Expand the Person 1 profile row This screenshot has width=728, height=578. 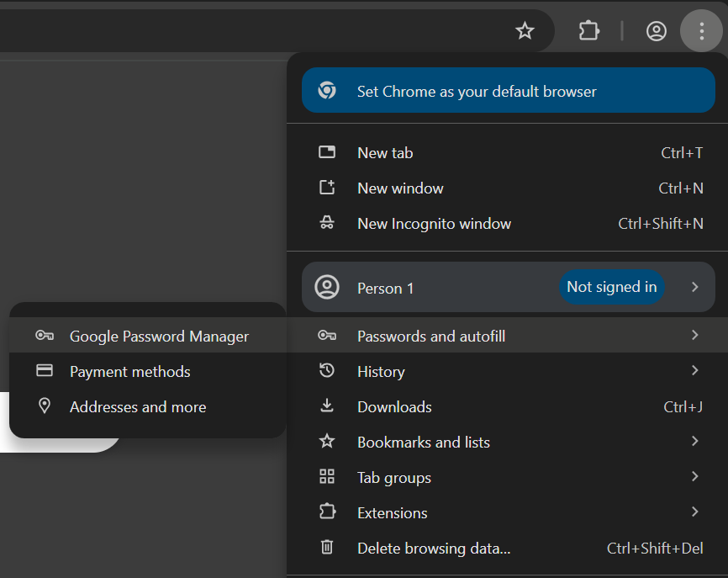pos(508,287)
